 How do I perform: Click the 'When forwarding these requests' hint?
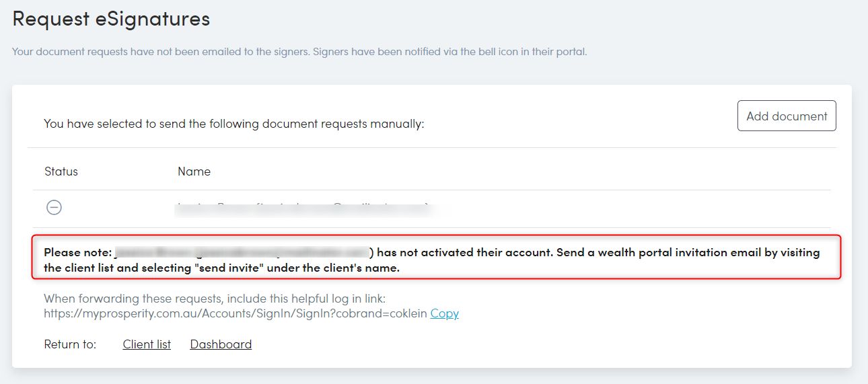pyautogui.click(x=215, y=299)
